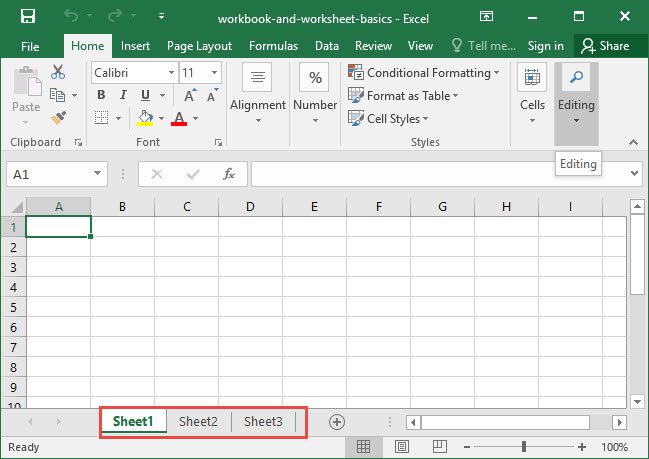Click Increase Font Size icon
The image size is (649, 459).
click(x=190, y=95)
